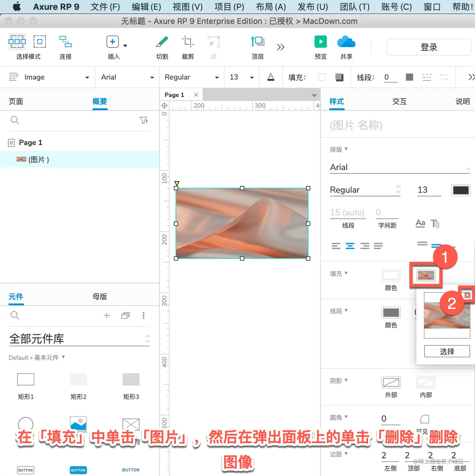Switch to the 交互 tab
Viewport: 475px width, 476px height.
(400, 101)
